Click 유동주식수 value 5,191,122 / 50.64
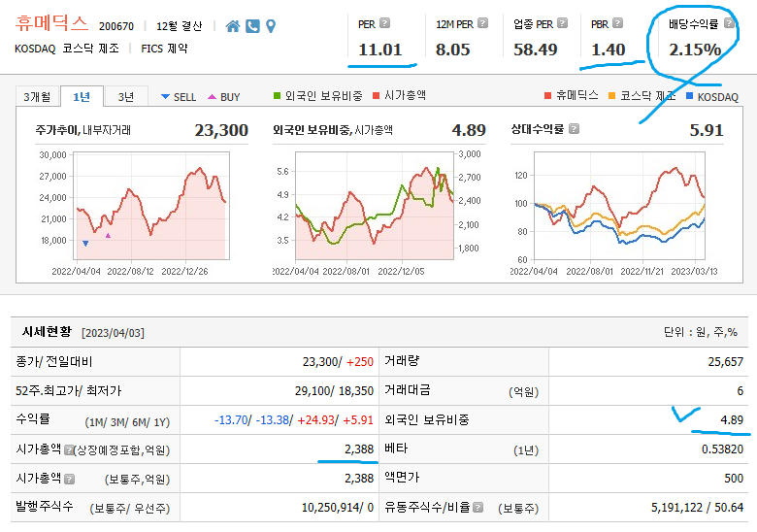Image resolution: width=757 pixels, height=532 pixels. coord(697,508)
